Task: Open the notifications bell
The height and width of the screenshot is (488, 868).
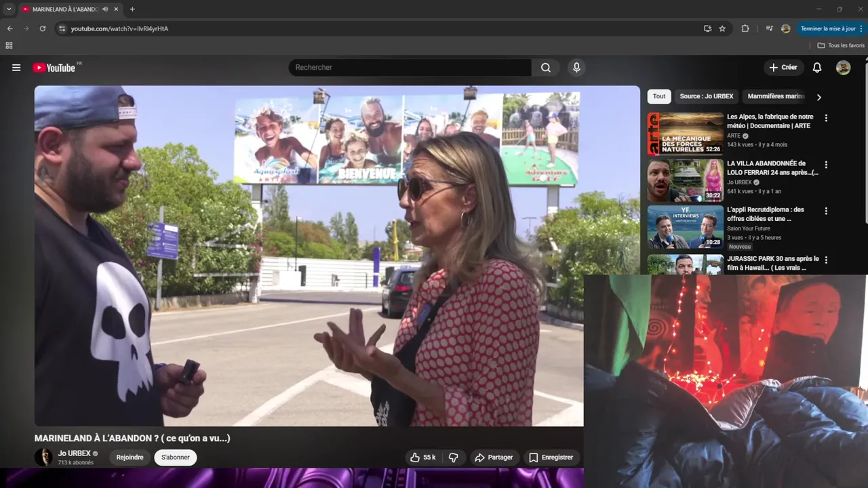Action: 817,68
